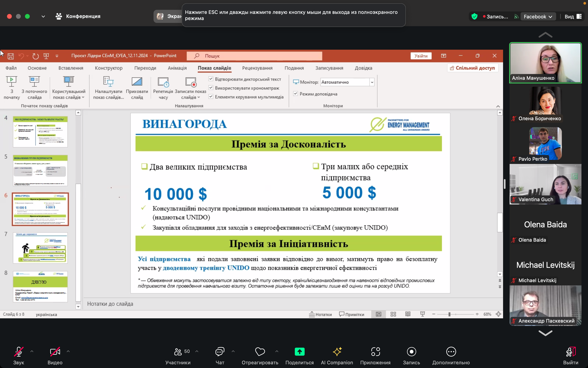
Task: Click the Save icon in PowerPoint toolbar
Action: 10,56
